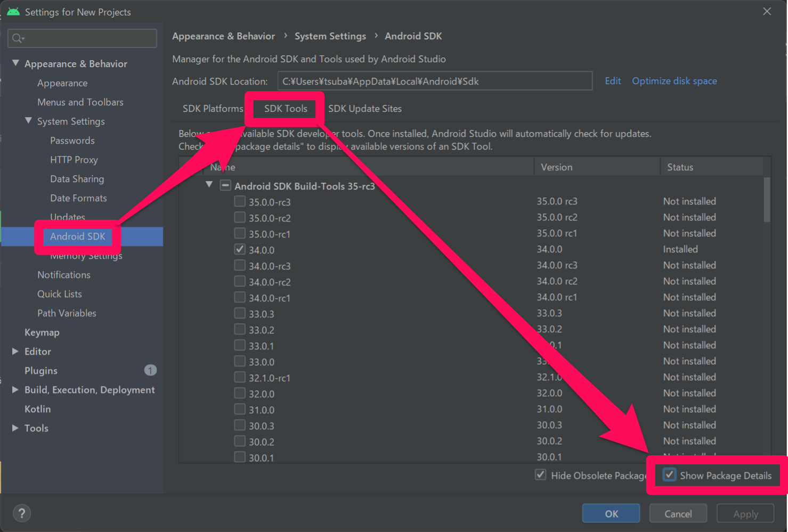Image resolution: width=788 pixels, height=532 pixels.
Task: Switch to the SDK Platforms tab
Action: (213, 109)
